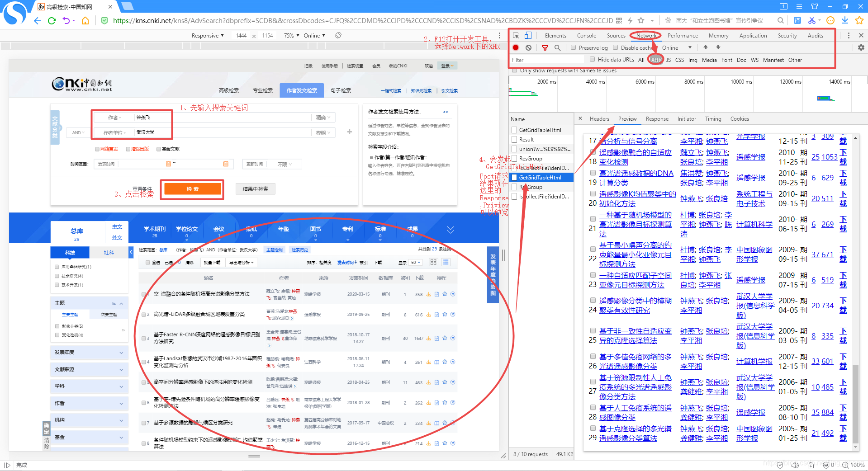Select the 学术期刊 database tab
Viewport: 868px width, 471px height.
(x=155, y=232)
